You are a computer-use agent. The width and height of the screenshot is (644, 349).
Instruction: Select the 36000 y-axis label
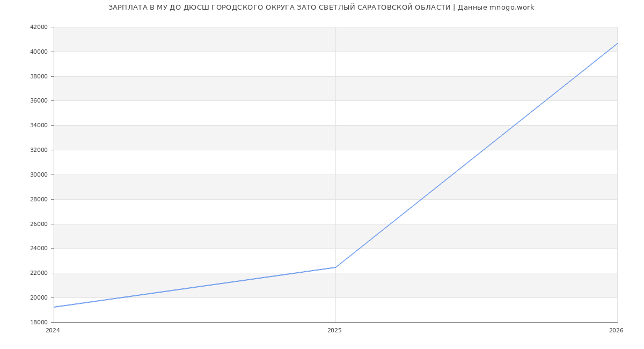[40, 101]
